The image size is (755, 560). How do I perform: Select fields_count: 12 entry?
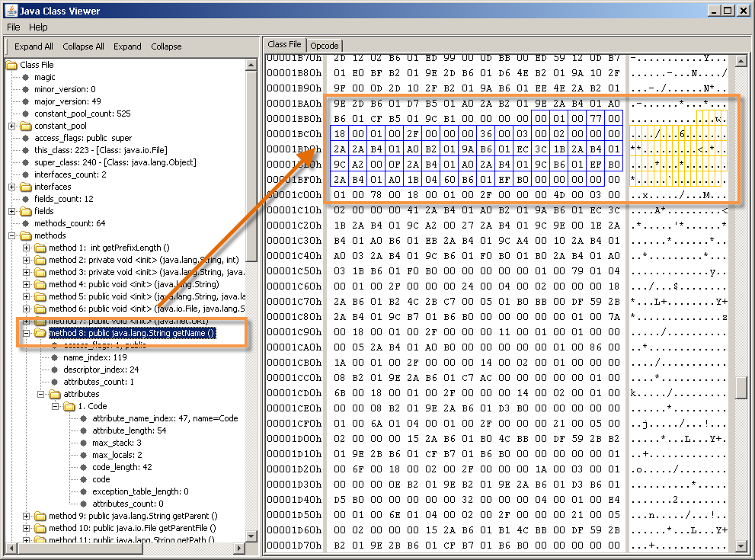click(63, 199)
